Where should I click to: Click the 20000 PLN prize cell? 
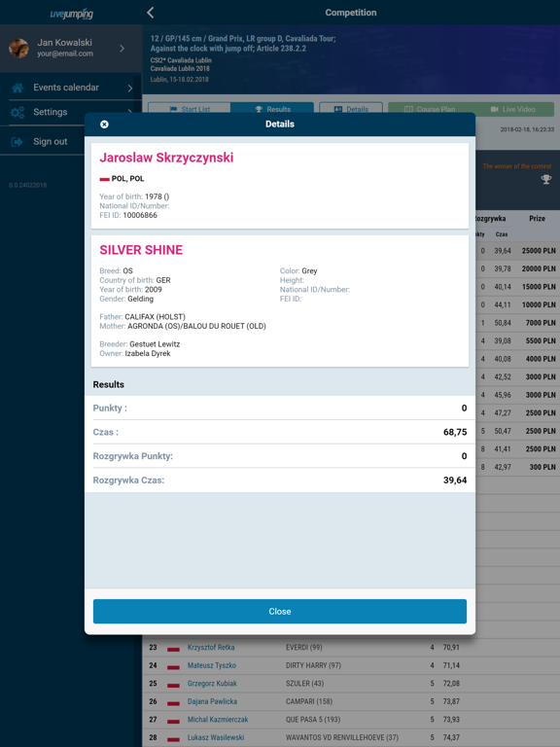tap(539, 268)
